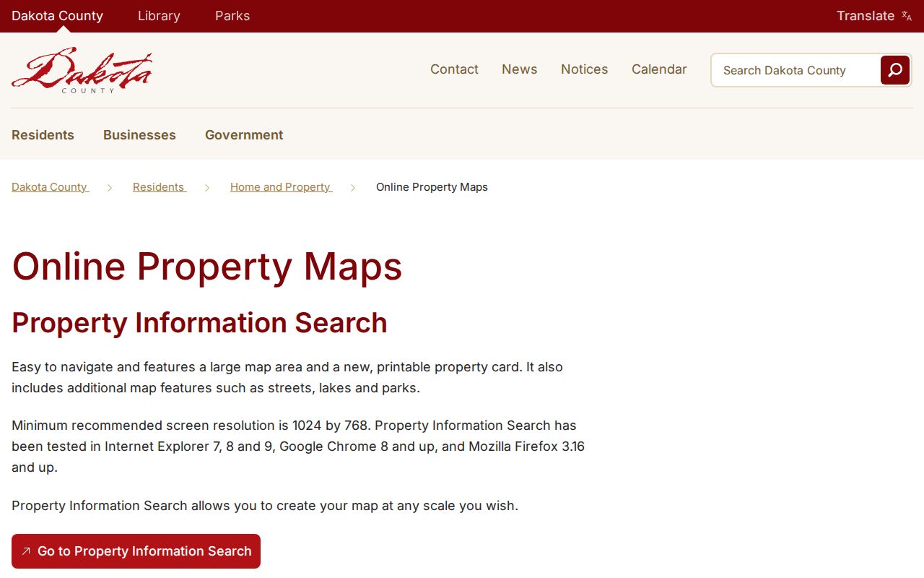Click the Dakota County logo
The image size is (924, 578).
tap(82, 70)
